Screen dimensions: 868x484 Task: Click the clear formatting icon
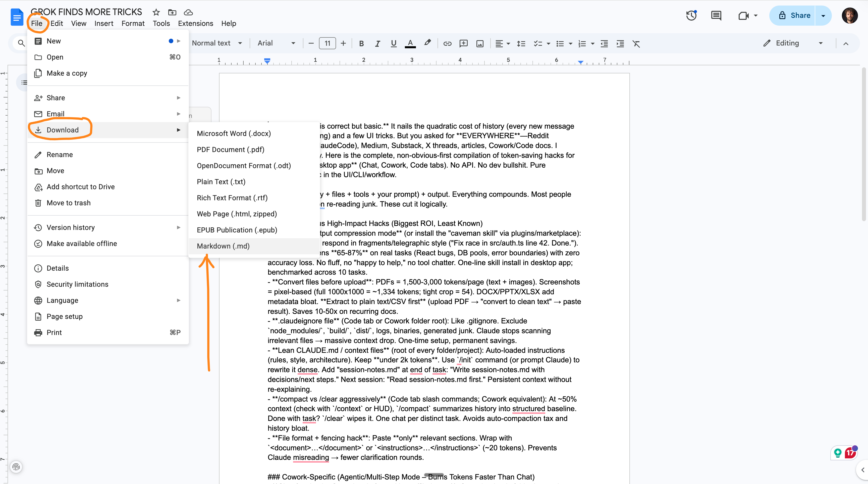pyautogui.click(x=636, y=43)
